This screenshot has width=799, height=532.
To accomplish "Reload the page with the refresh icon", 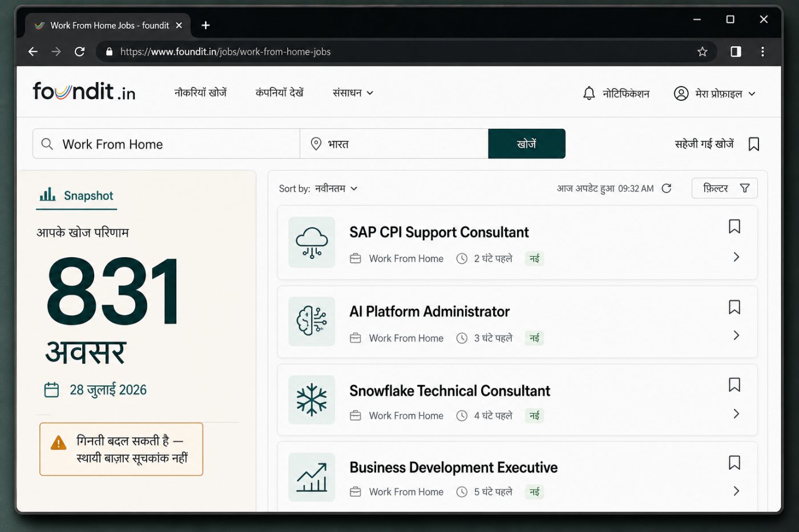I will pyautogui.click(x=80, y=52).
